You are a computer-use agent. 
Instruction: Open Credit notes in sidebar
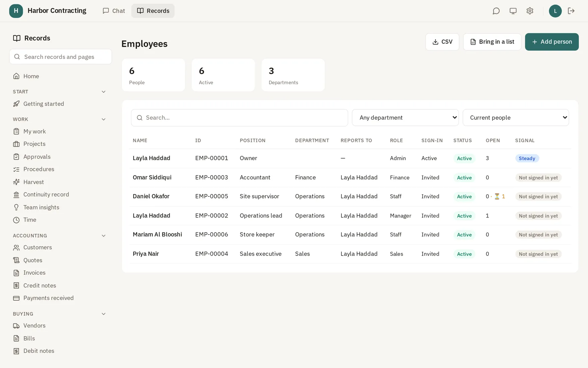click(x=60, y=285)
